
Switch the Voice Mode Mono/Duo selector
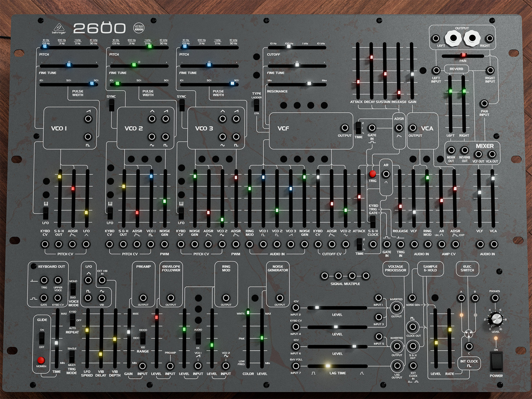(x=73, y=289)
